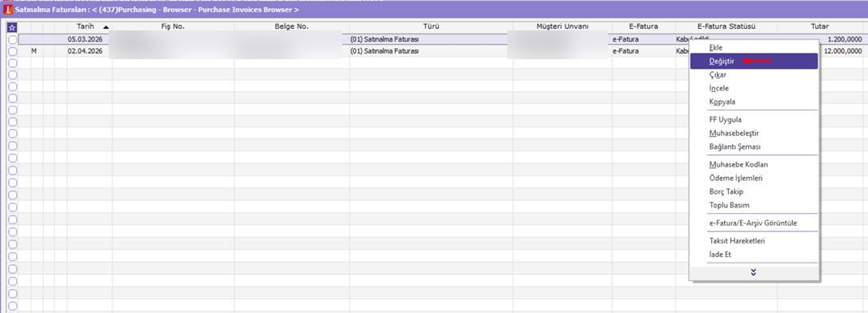This screenshot has width=868, height=313.
Task: Click the amount 1.200,0000
Action: tap(845, 40)
